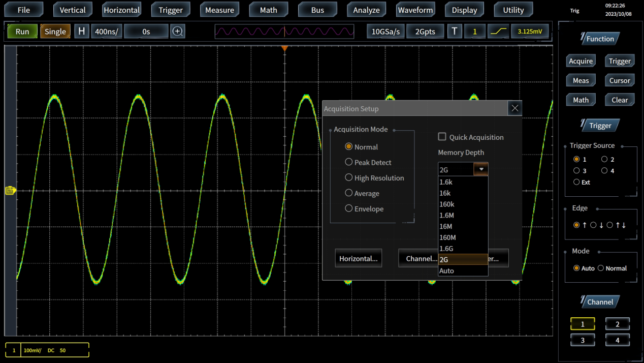Click the waveform overview thumbnail

(284, 32)
